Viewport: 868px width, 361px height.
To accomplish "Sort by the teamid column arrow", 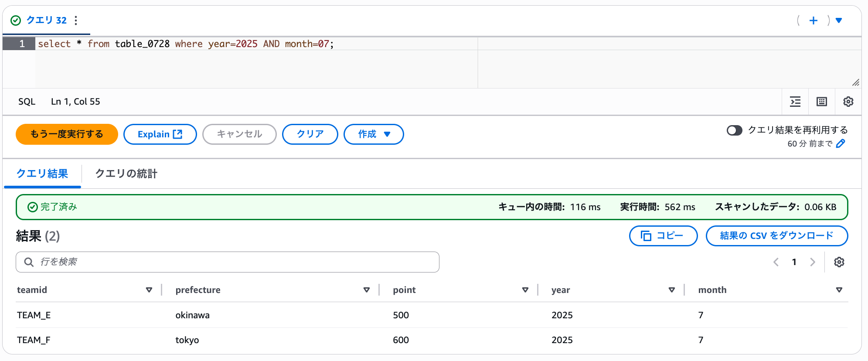I will (x=149, y=290).
